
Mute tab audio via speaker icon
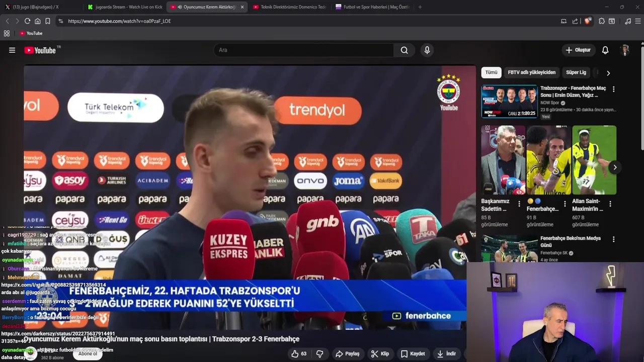(180, 7)
